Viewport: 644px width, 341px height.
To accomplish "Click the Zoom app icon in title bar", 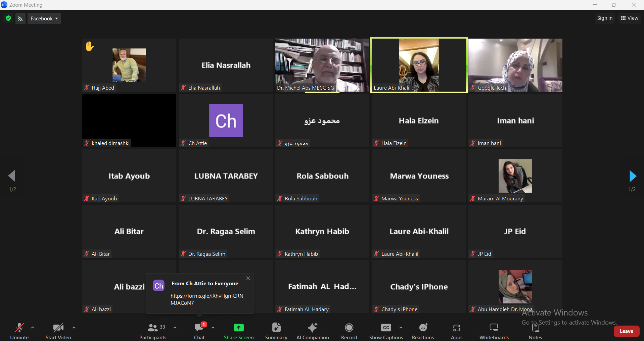I will pyautogui.click(x=4, y=5).
